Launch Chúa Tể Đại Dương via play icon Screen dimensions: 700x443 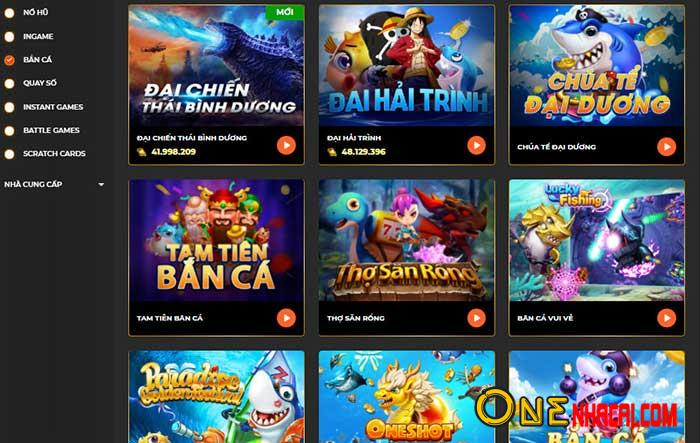click(x=667, y=146)
